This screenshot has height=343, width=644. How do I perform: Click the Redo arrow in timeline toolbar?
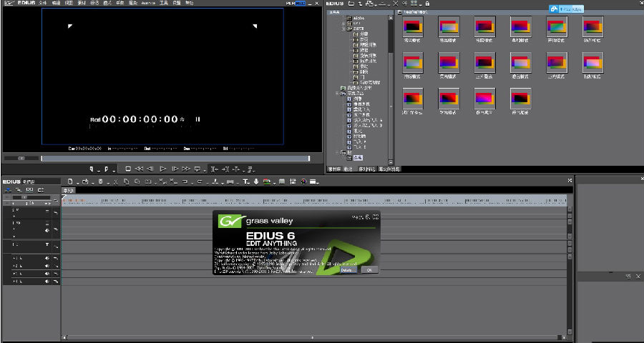pyautogui.click(x=200, y=182)
